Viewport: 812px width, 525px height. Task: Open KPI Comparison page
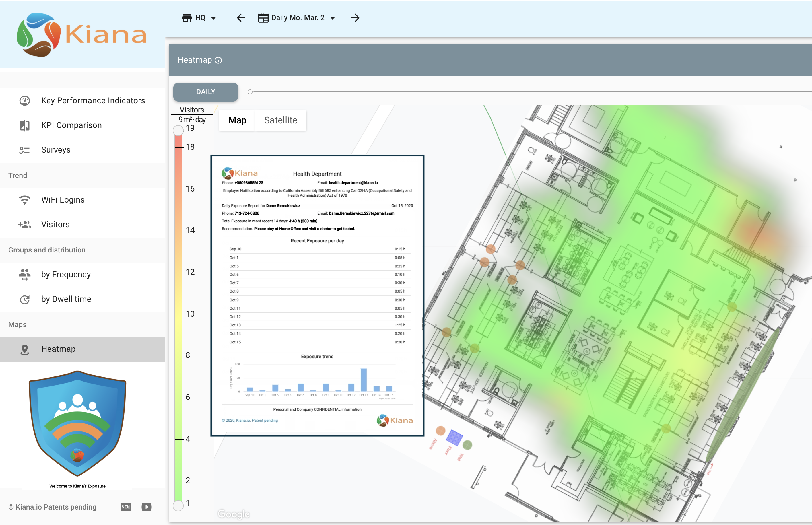(x=83, y=125)
